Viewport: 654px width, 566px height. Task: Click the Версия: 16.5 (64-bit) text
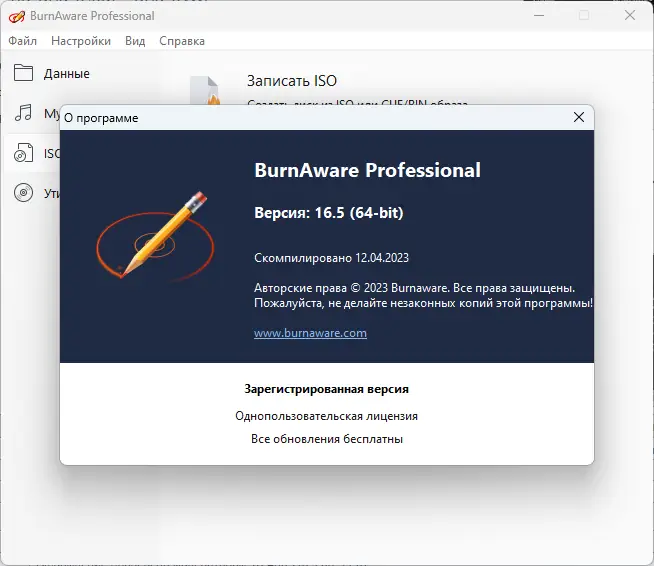coord(329,213)
